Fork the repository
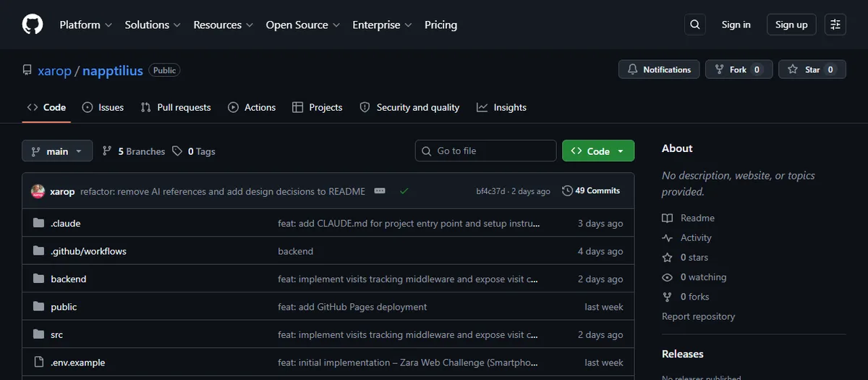868x380 pixels. 739,69
